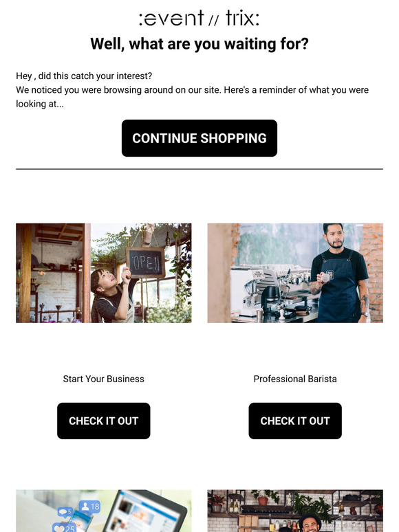Open the Start Your Business course photo
The height and width of the screenshot is (532, 399).
104,273
